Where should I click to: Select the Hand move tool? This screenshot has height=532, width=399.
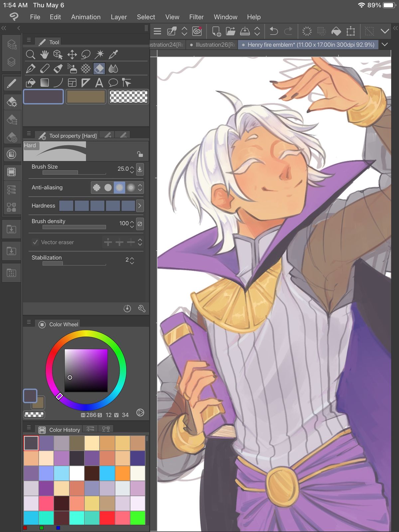tap(44, 55)
